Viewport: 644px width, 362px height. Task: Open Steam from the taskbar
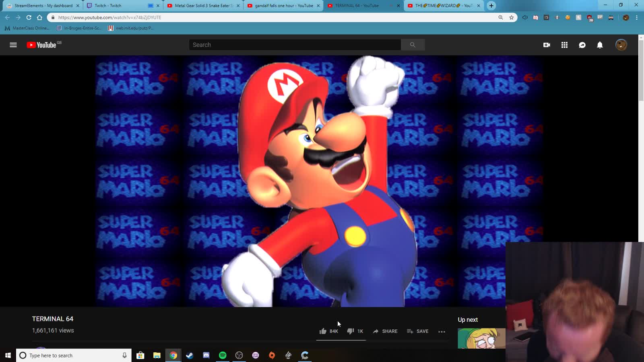coord(190,355)
